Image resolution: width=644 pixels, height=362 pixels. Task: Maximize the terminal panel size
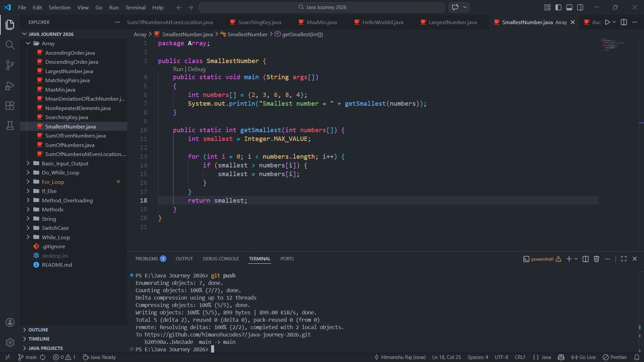click(624, 259)
